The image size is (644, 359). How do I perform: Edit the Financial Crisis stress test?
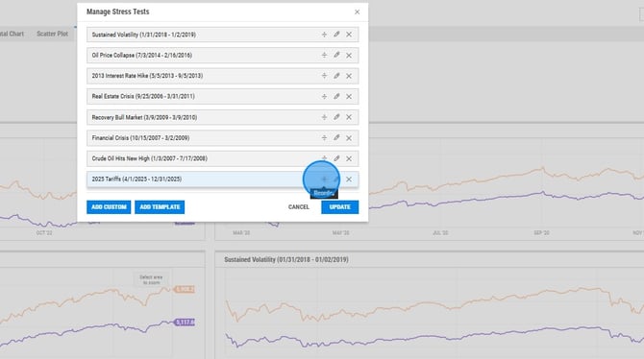click(336, 138)
